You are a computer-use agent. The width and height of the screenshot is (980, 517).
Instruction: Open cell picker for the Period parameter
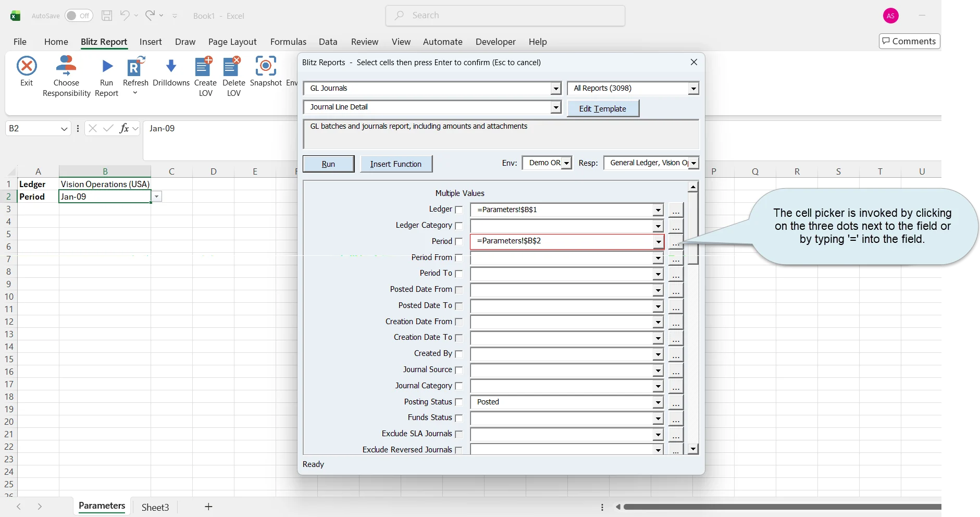[676, 242]
